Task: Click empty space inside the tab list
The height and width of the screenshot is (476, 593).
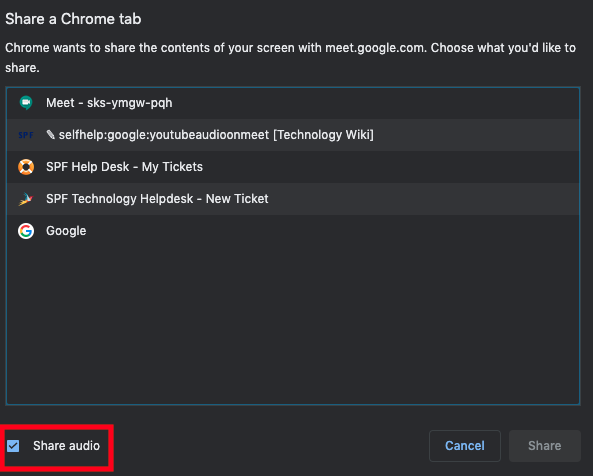Action: 293,321
